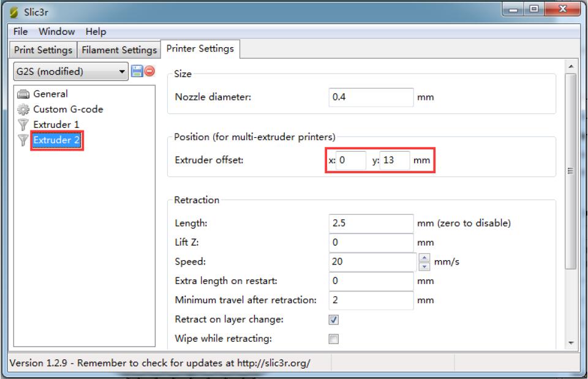
Task: Click the scrollbar up arrow
Action: point(571,66)
